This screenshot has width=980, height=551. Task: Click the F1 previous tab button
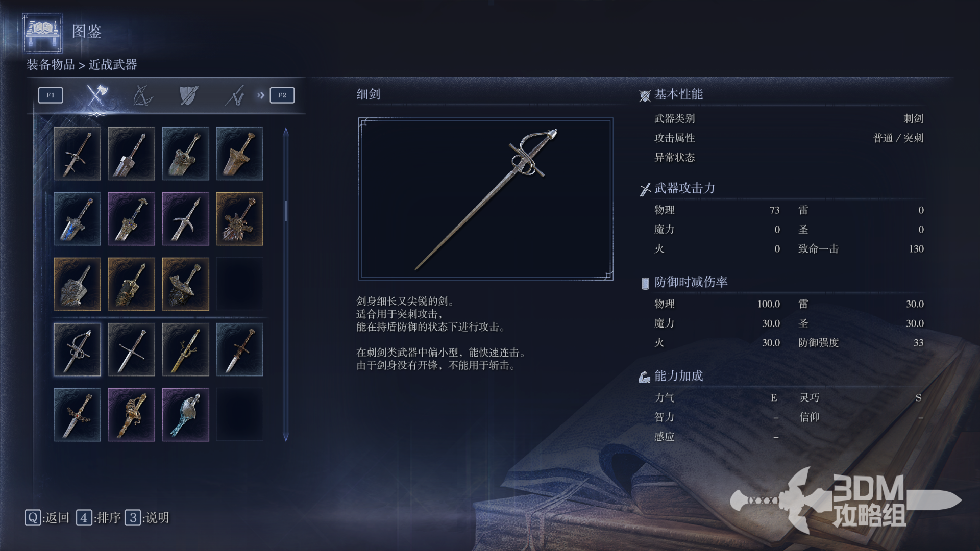(51, 95)
